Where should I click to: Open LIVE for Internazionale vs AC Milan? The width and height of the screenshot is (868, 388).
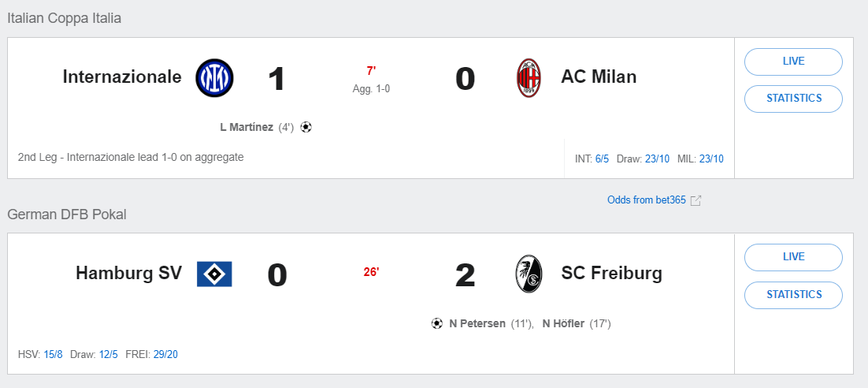tap(793, 61)
